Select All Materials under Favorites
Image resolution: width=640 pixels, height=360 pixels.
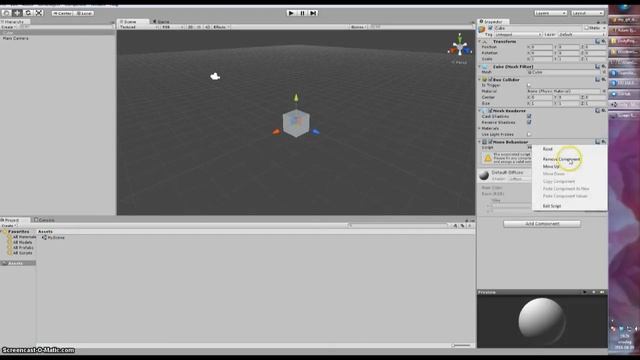tap(22, 237)
